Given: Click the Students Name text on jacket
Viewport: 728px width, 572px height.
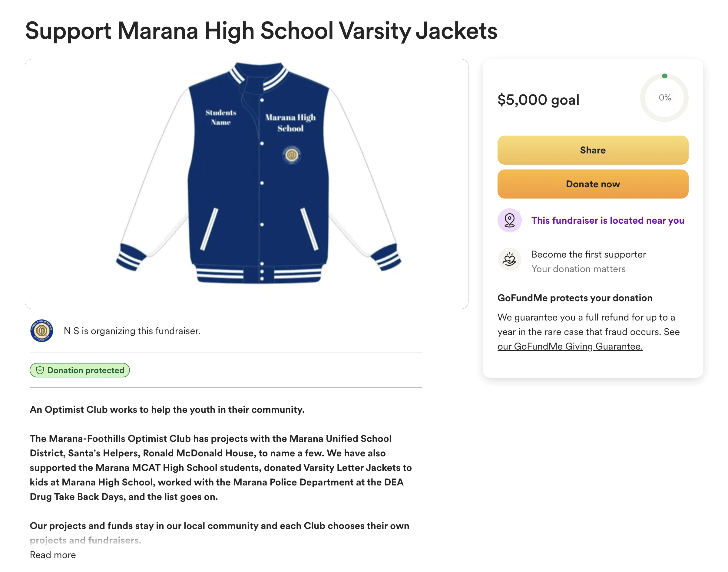Looking at the screenshot, I should (221, 117).
